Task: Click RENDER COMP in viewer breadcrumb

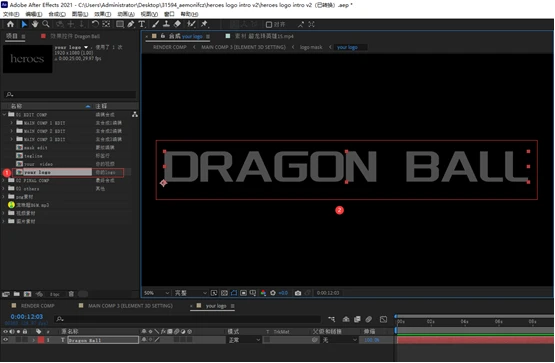Action: [170, 47]
